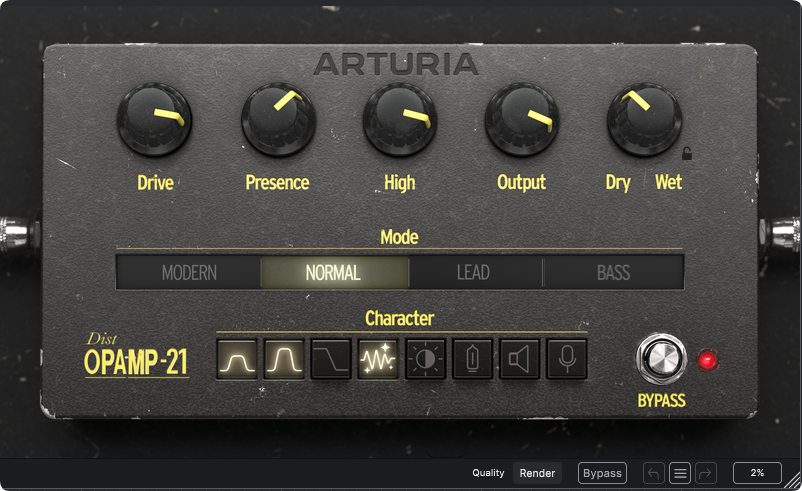The width and height of the screenshot is (802, 491).
Task: Toggle the bandpass filter character button
Action: [237, 359]
